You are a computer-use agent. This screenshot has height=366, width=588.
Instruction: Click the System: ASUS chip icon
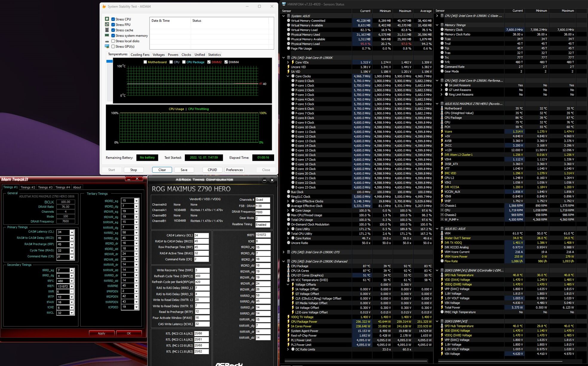(288, 16)
